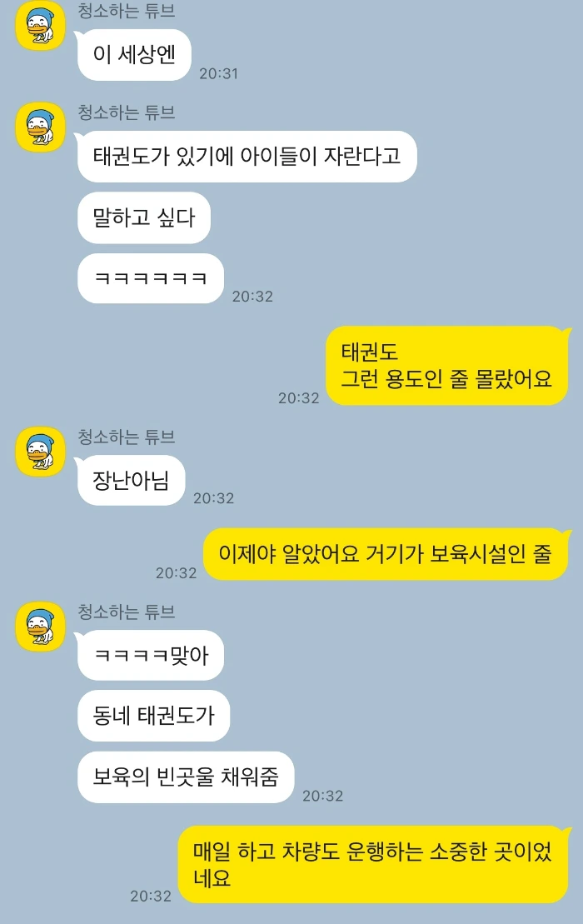
Task: Select the '태권도가 있기에 아이들이 자란다고' bubble
Action: tap(247, 156)
